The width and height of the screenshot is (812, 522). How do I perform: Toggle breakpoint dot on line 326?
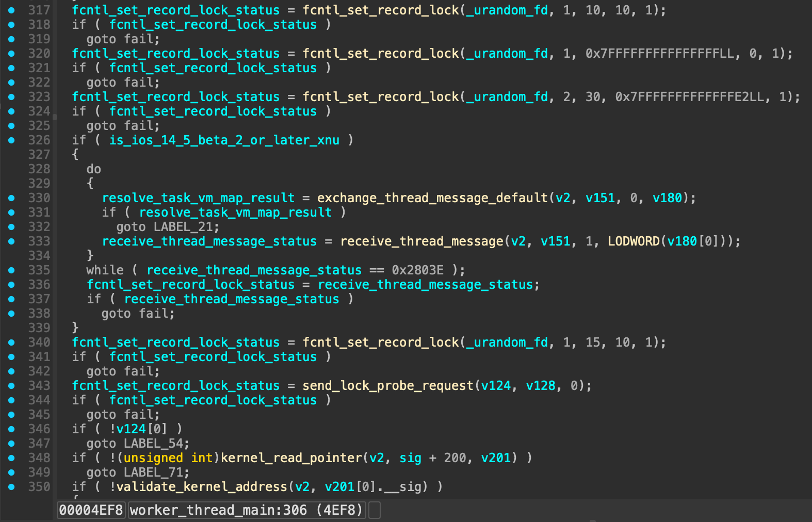(11, 140)
